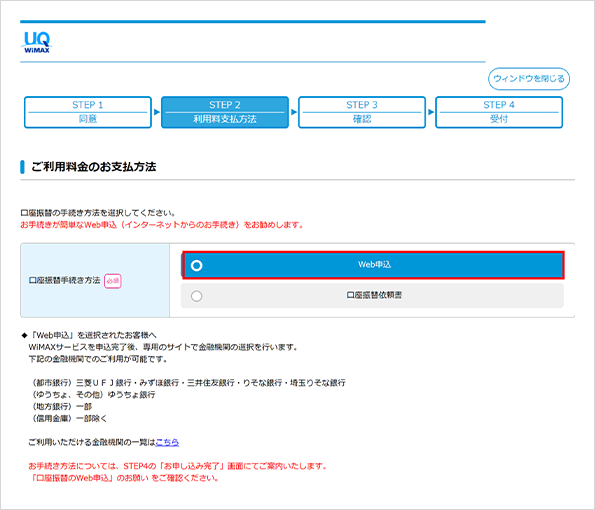
Task: Click the ご利用料金のお支払方法 heading
Action: click(93, 167)
